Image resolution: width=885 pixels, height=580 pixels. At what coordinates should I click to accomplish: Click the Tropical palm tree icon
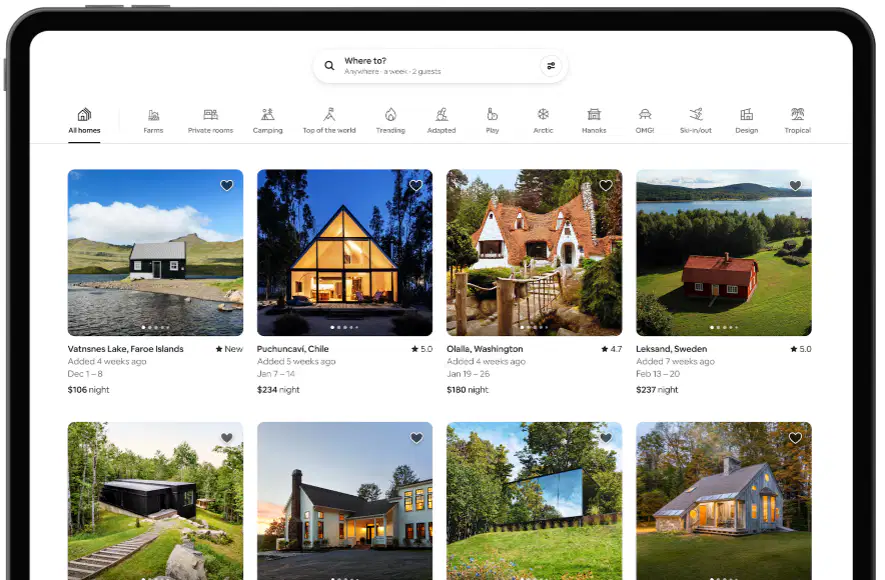[x=798, y=115]
